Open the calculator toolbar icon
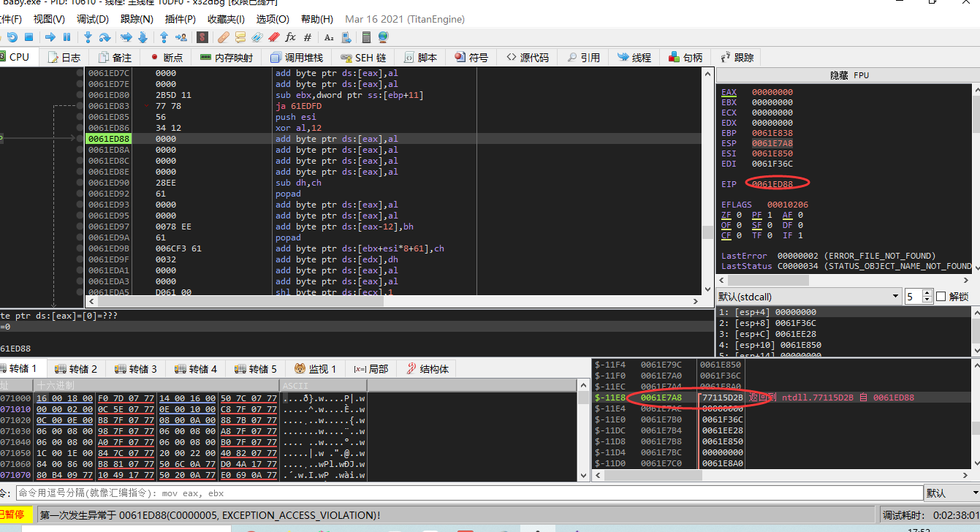 [367, 37]
